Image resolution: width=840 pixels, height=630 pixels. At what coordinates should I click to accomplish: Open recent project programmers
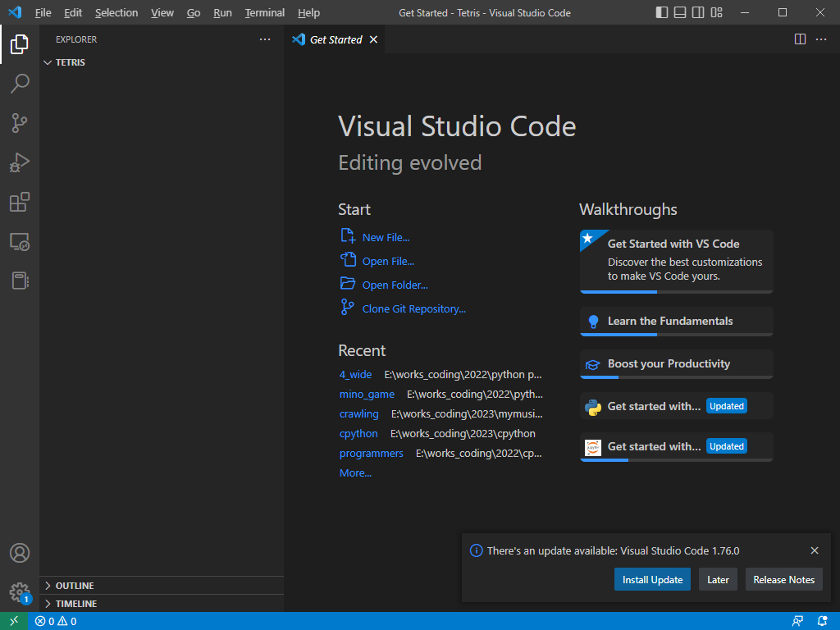coord(372,453)
